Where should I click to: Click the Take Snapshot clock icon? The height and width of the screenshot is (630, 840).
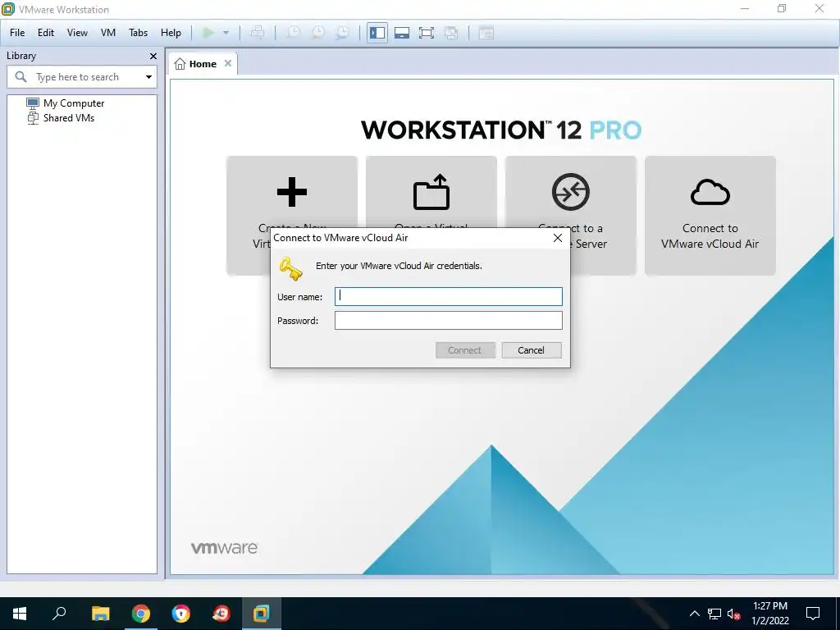point(293,33)
